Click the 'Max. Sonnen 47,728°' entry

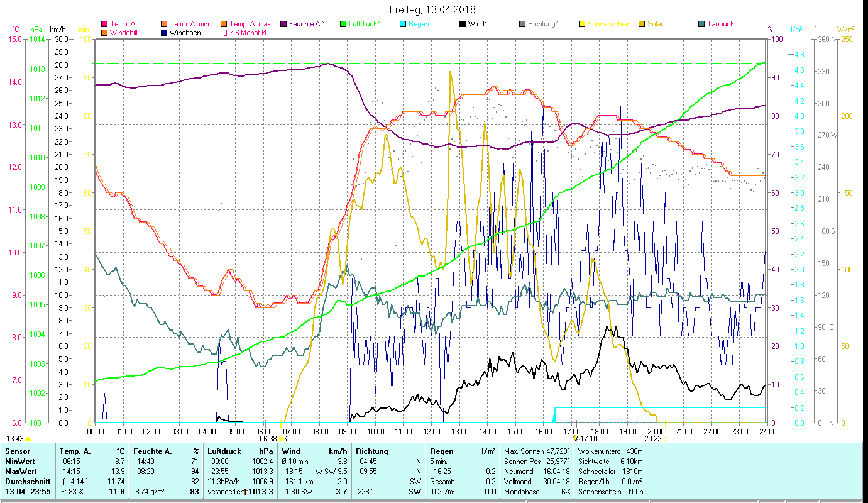coord(537,451)
